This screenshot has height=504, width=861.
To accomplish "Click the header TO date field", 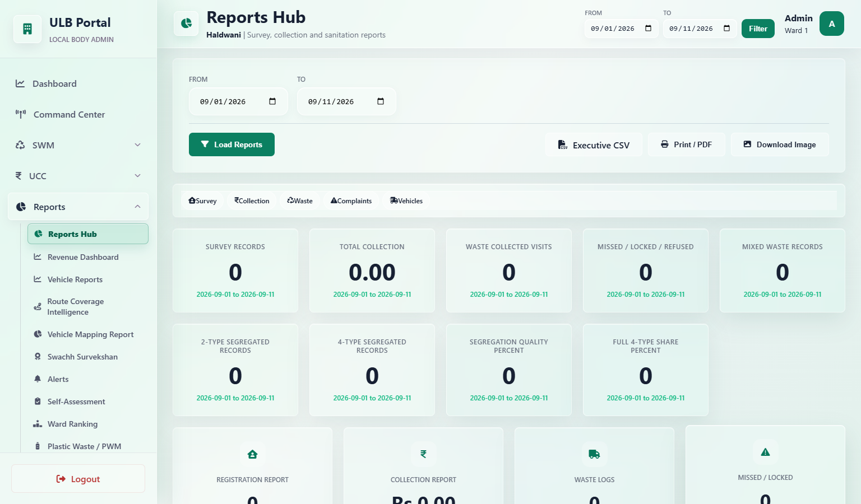I will (x=700, y=29).
